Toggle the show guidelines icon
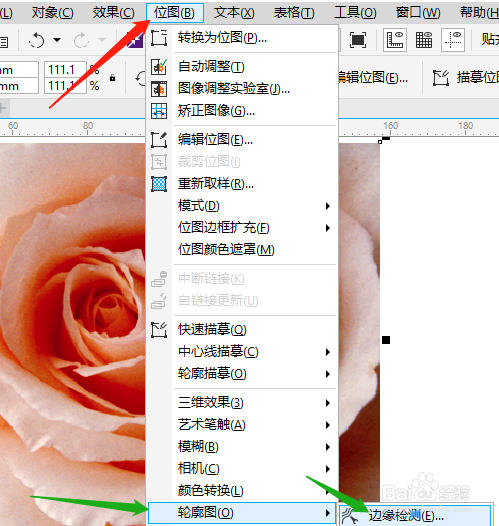Viewport: 499px width, 526px height. tap(453, 40)
